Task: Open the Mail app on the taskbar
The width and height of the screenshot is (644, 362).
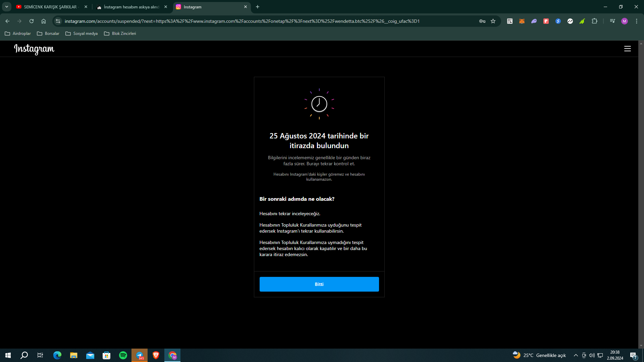Action: (x=90, y=355)
